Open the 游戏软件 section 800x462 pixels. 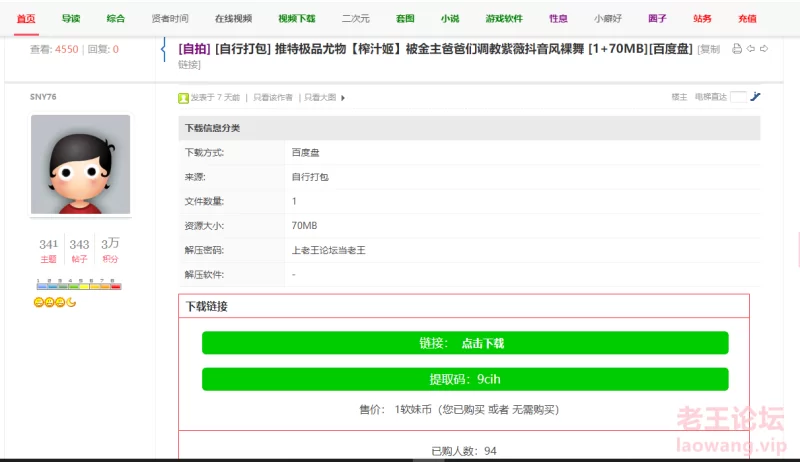pyautogui.click(x=504, y=19)
